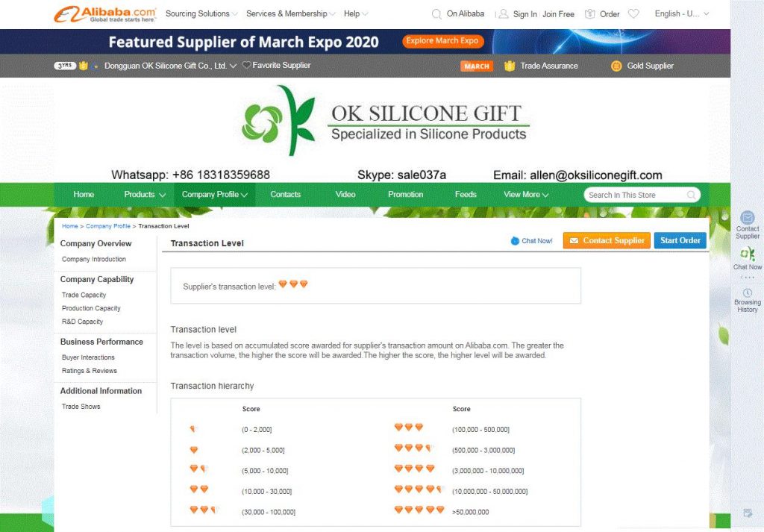
Task: Open Trade Capacity in sidebar
Action: (x=84, y=295)
